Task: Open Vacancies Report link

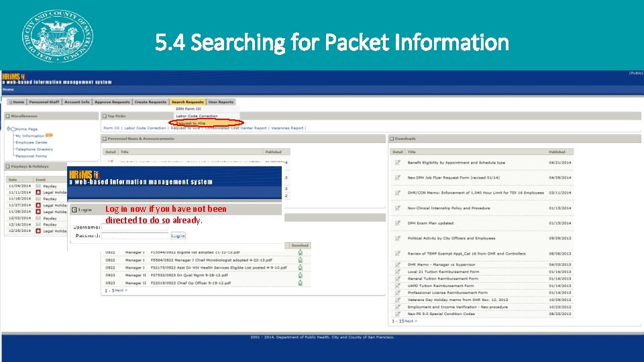Action: (x=287, y=128)
